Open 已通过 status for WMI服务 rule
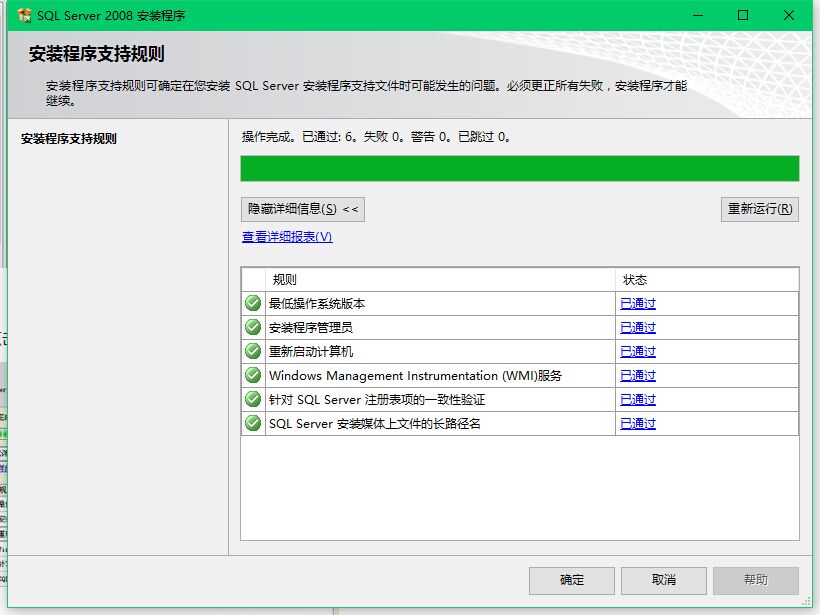 click(637, 375)
